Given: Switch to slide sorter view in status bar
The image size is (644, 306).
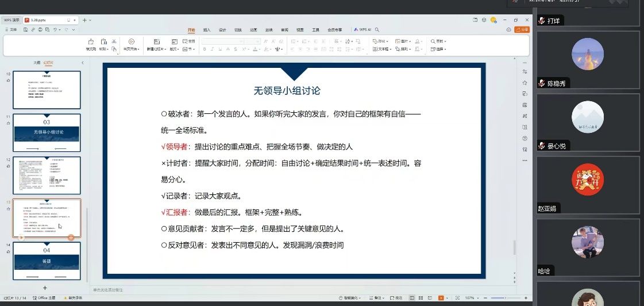Looking at the screenshot, I should click(421, 298).
